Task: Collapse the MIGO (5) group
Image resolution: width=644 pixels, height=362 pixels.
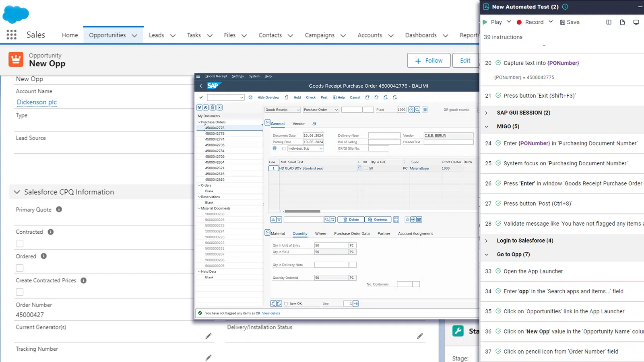Action: click(x=486, y=126)
